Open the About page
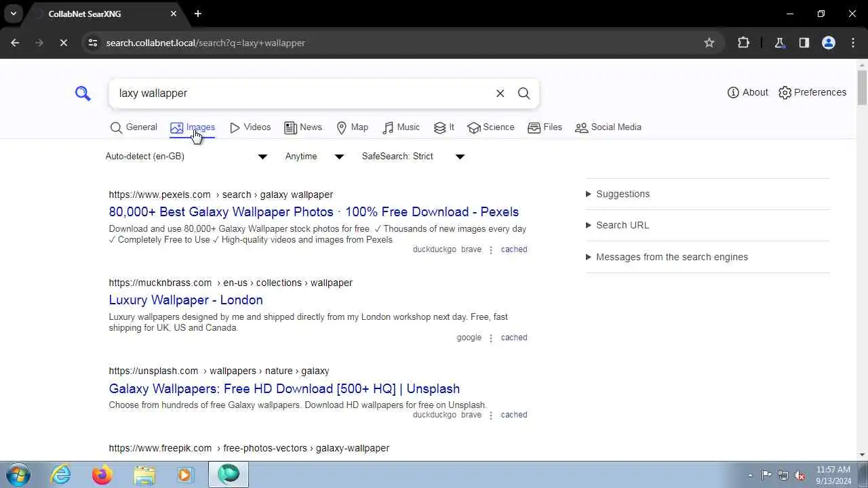This screenshot has width=868, height=488. tap(747, 92)
